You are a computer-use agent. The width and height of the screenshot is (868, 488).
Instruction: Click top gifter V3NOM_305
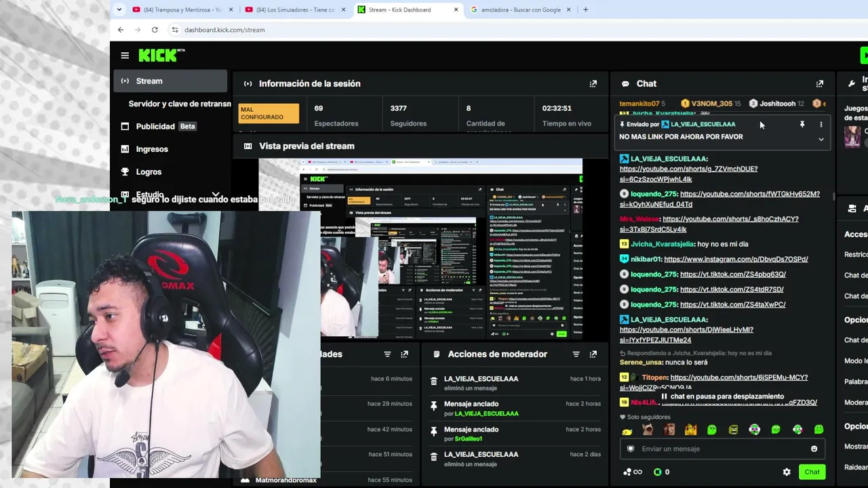pos(711,104)
